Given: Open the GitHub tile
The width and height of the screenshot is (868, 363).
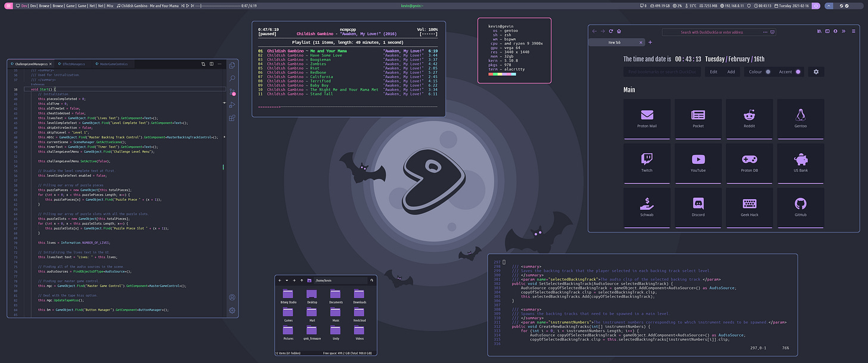Looking at the screenshot, I should point(800,207).
